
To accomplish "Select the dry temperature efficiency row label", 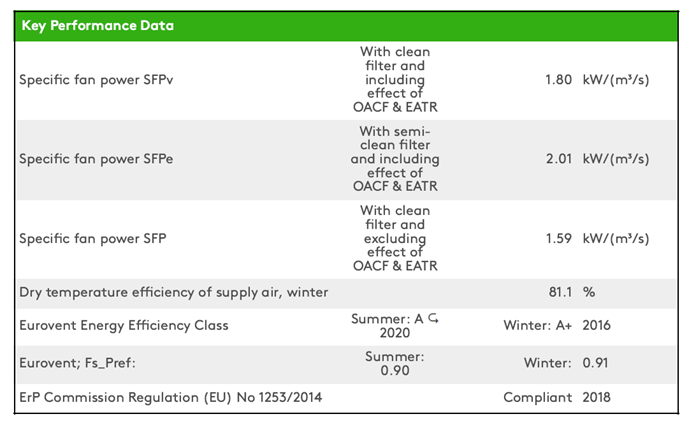I will point(174,292).
